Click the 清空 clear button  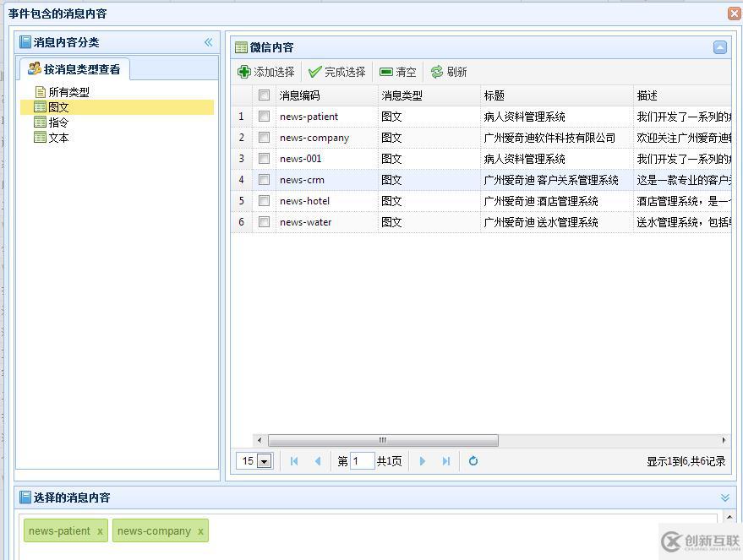[398, 72]
